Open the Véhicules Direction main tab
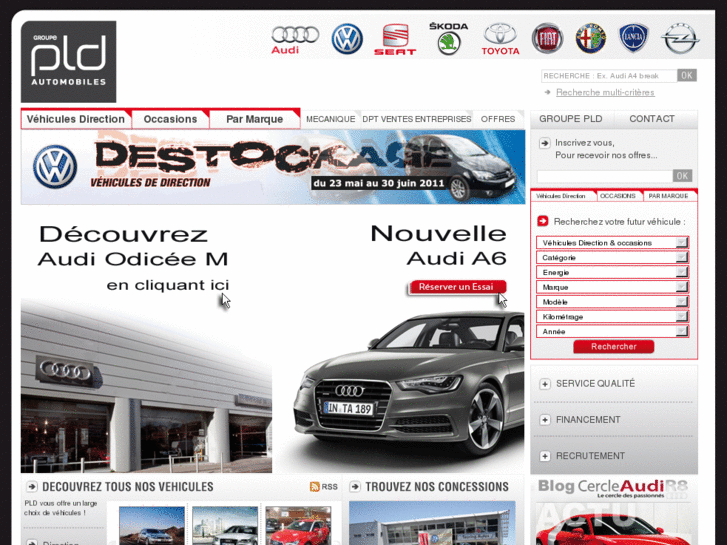The width and height of the screenshot is (727, 545). pos(76,119)
